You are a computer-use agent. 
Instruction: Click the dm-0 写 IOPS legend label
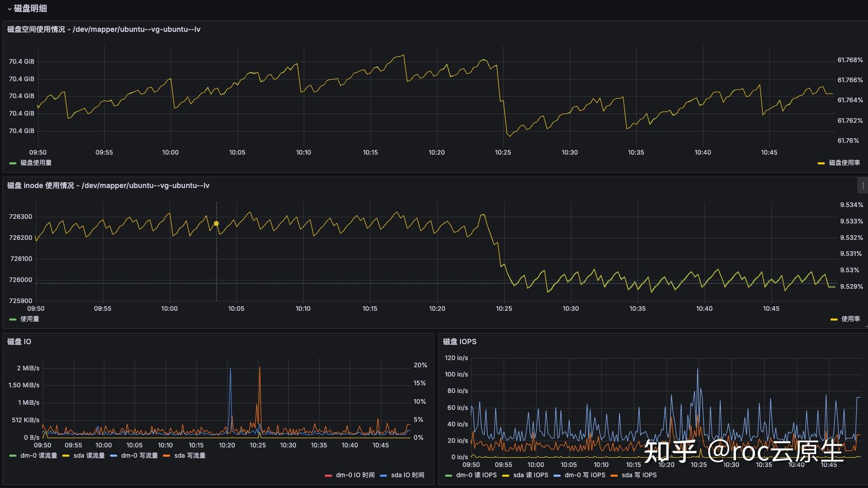pos(585,475)
